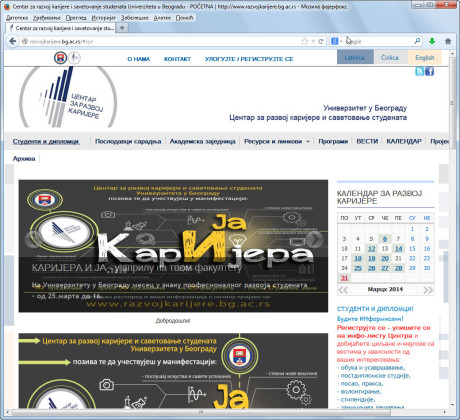
Task: Open the Архива link
Action: 24,159
